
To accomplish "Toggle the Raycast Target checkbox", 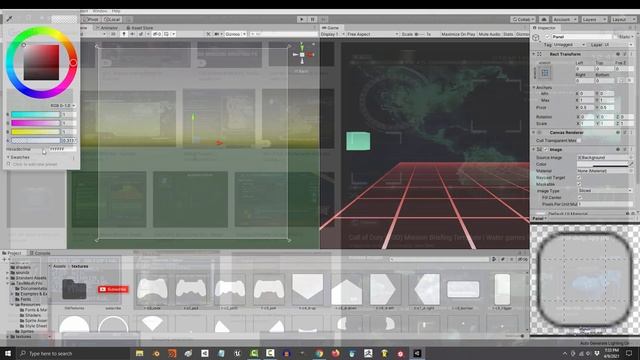I will point(579,178).
